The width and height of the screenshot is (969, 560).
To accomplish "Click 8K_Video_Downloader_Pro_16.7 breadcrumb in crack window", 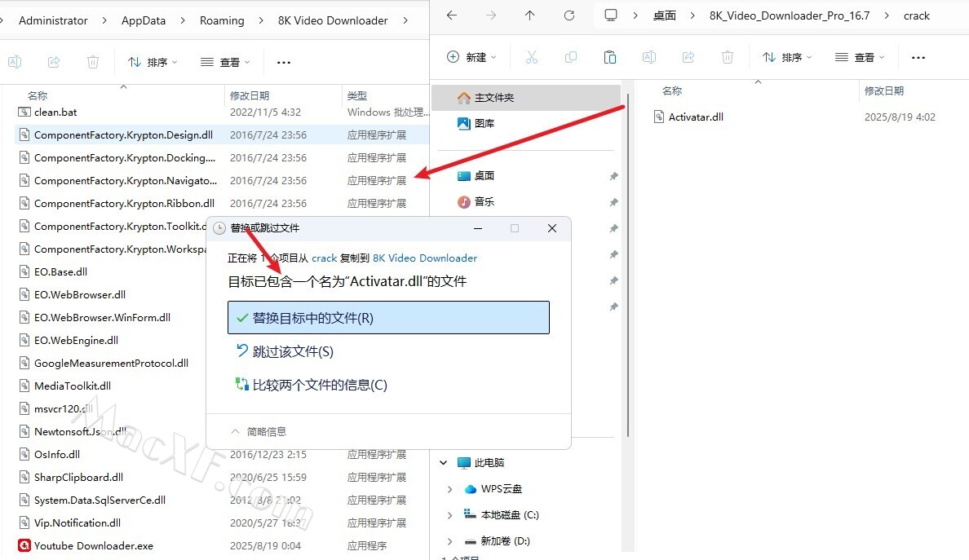I will (790, 15).
